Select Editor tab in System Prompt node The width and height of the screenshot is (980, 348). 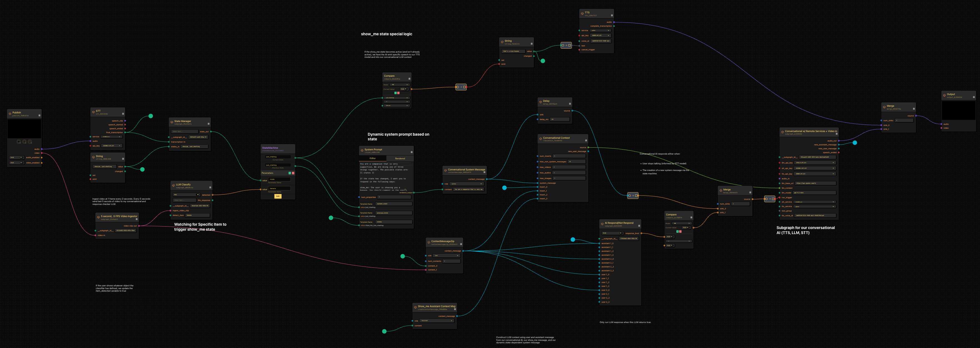click(373, 158)
